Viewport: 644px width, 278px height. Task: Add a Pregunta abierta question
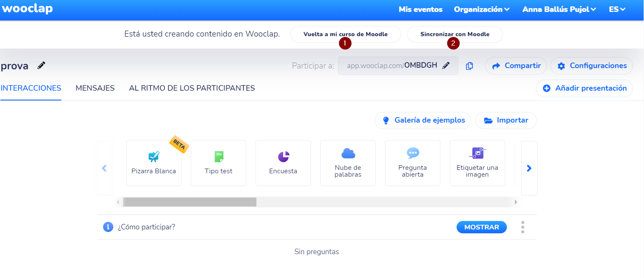[413, 163]
